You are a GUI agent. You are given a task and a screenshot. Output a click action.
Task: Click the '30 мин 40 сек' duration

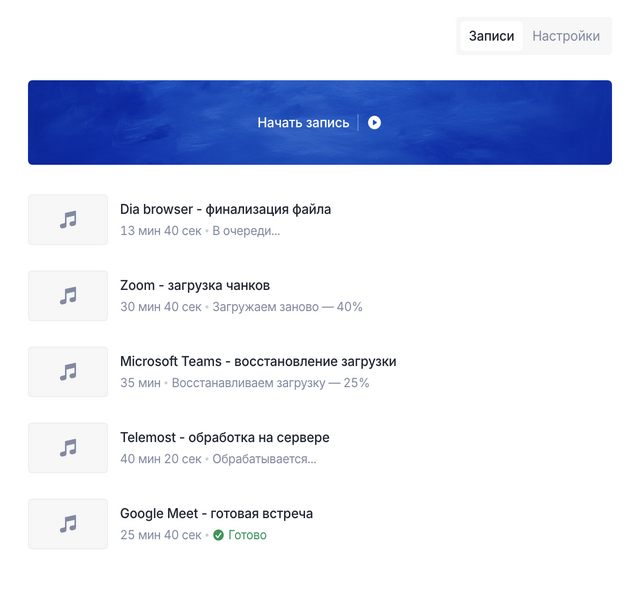tap(160, 307)
